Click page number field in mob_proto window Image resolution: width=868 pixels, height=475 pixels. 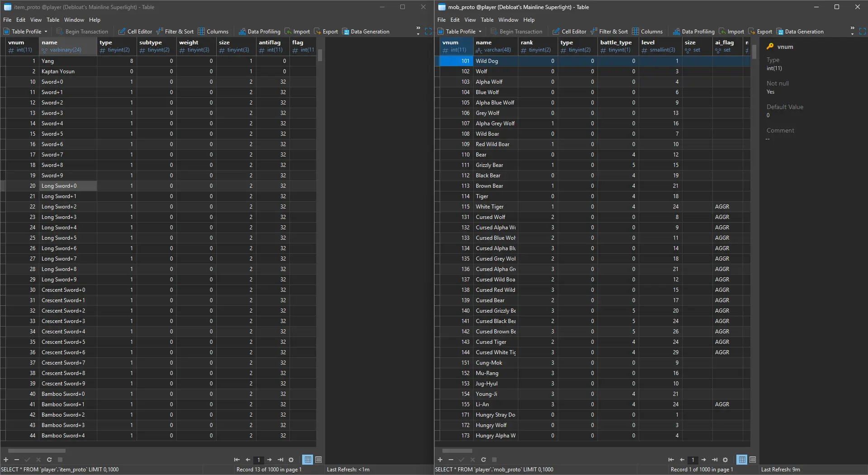click(x=693, y=460)
